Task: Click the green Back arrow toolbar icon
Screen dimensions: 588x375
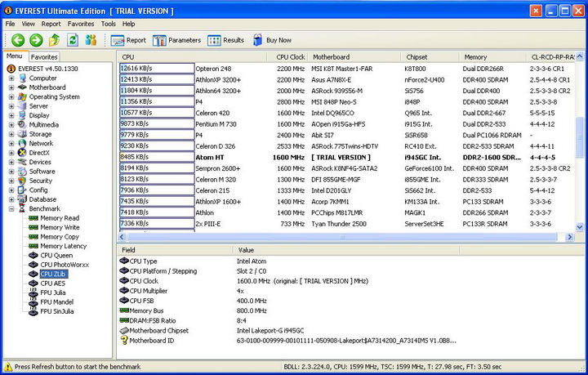Action: (x=18, y=40)
